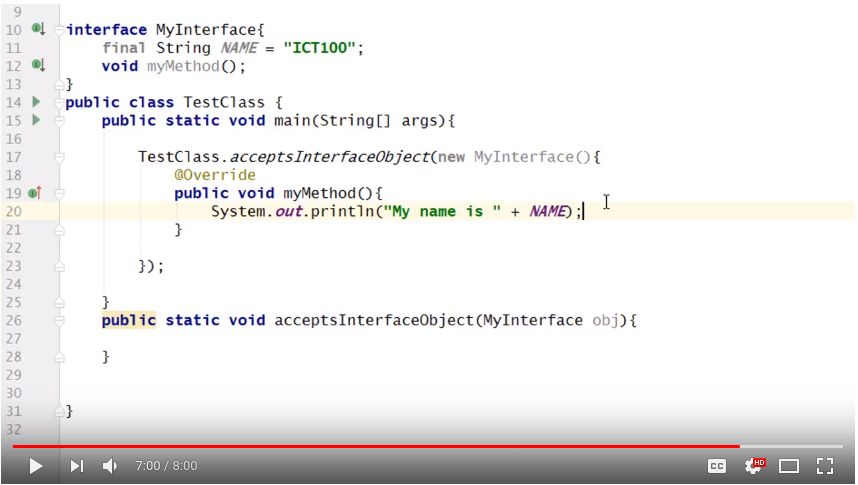The width and height of the screenshot is (858, 485).
Task: Click NAME reference on line 20
Action: click(x=548, y=211)
